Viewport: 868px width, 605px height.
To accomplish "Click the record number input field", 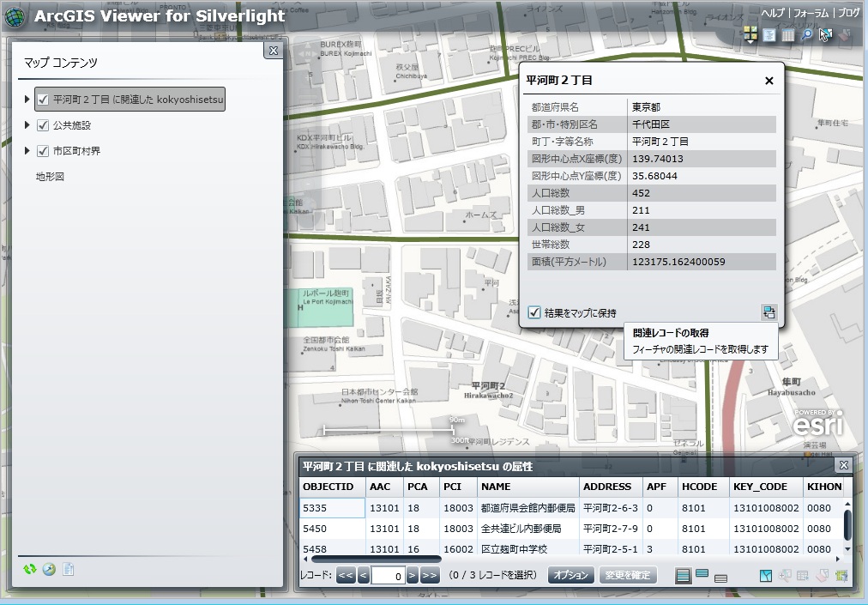I will pos(388,576).
